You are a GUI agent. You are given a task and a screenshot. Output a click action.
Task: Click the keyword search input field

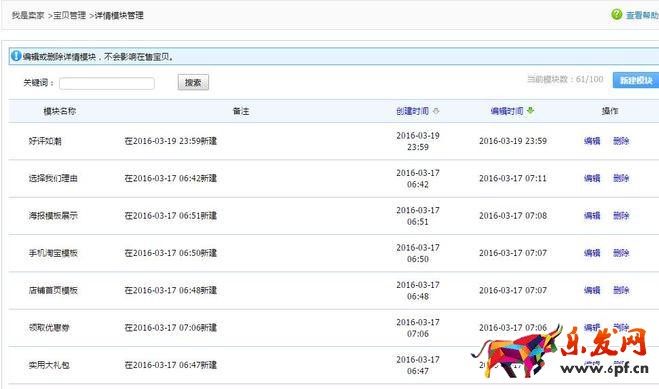tap(107, 83)
